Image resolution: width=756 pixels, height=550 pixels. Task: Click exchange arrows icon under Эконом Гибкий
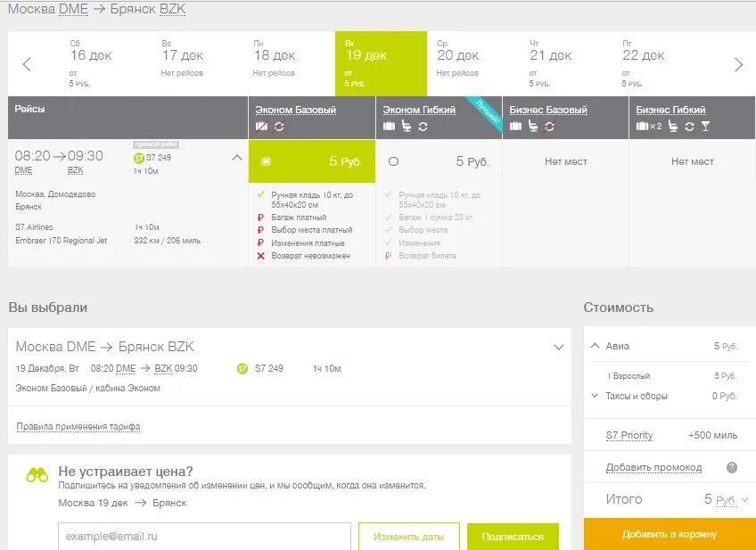point(423,127)
